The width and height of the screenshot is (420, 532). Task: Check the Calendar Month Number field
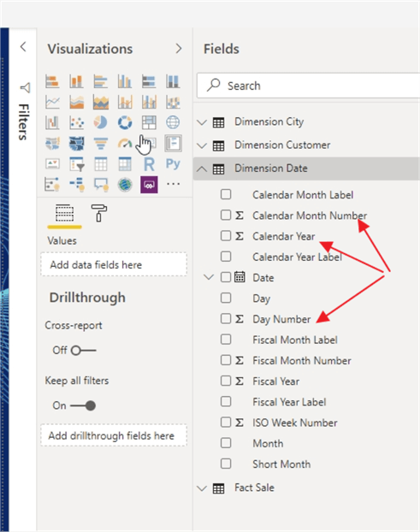click(226, 215)
